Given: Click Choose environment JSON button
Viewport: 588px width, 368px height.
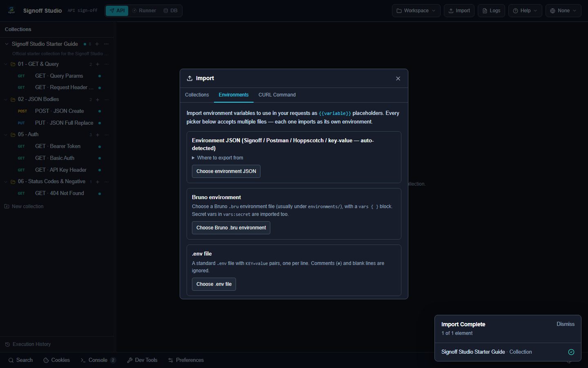Looking at the screenshot, I should 226,171.
